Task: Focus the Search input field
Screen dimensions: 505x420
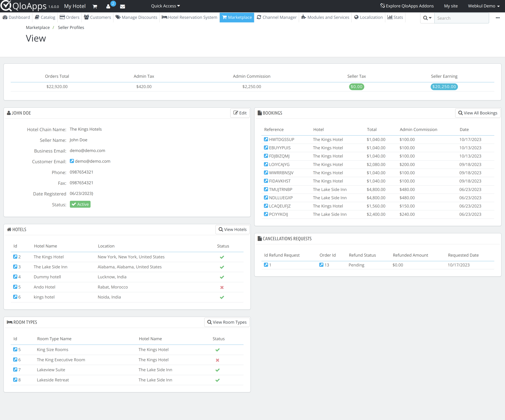Action: pos(462,18)
